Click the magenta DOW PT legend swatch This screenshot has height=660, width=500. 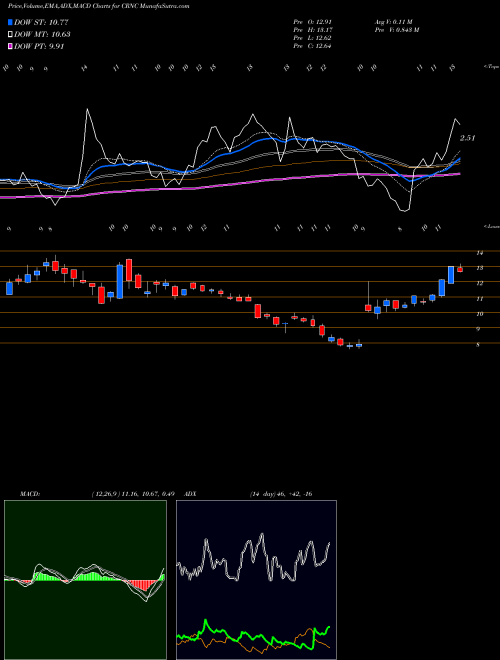(10, 46)
